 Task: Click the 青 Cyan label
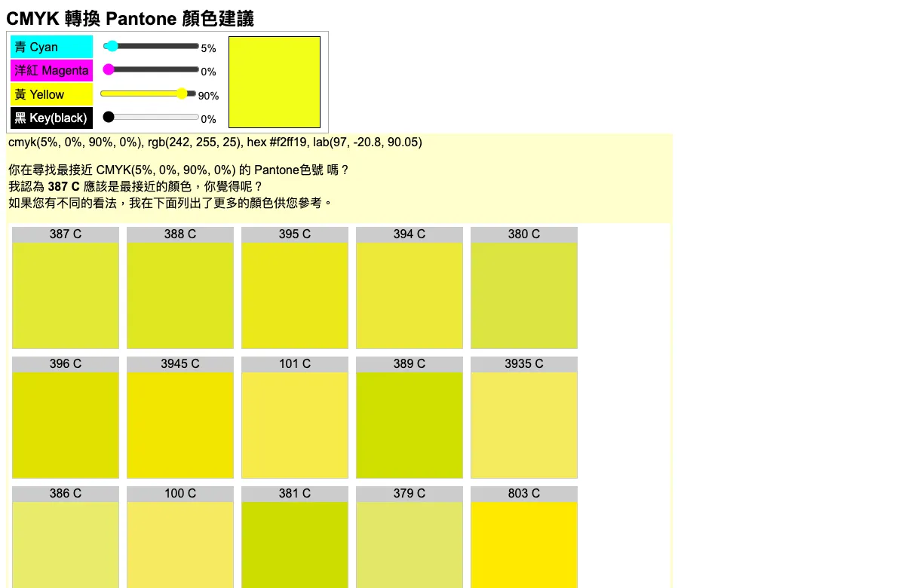51,47
